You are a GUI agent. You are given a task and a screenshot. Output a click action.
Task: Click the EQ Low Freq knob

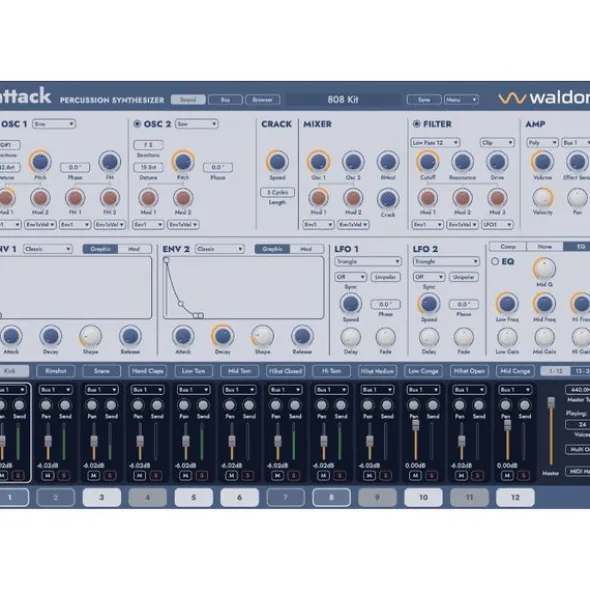click(507, 303)
